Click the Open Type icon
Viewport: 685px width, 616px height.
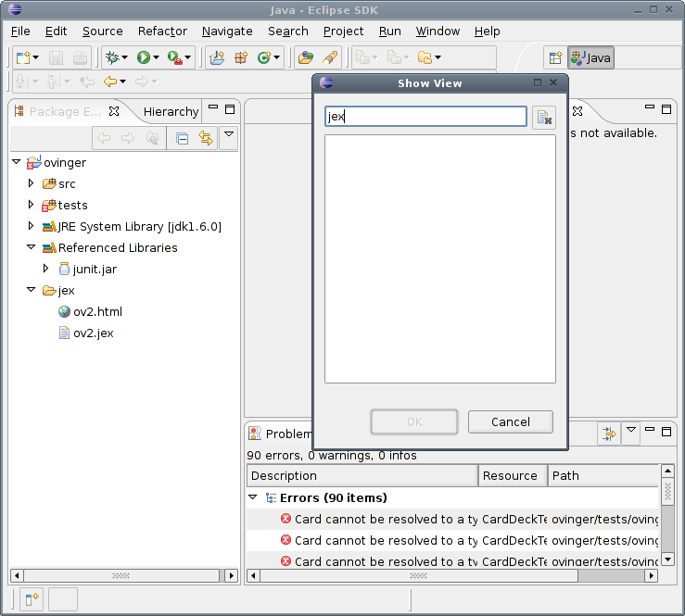pos(306,57)
